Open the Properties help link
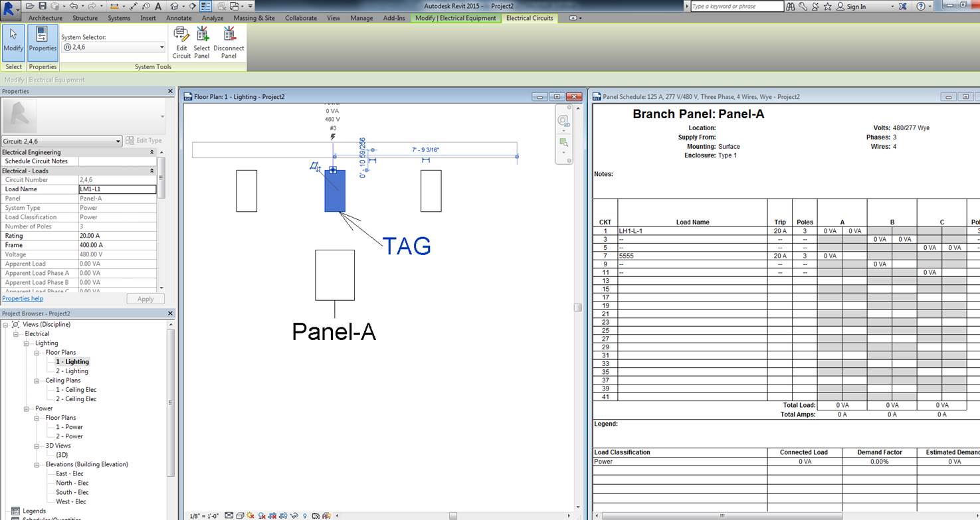 point(23,298)
